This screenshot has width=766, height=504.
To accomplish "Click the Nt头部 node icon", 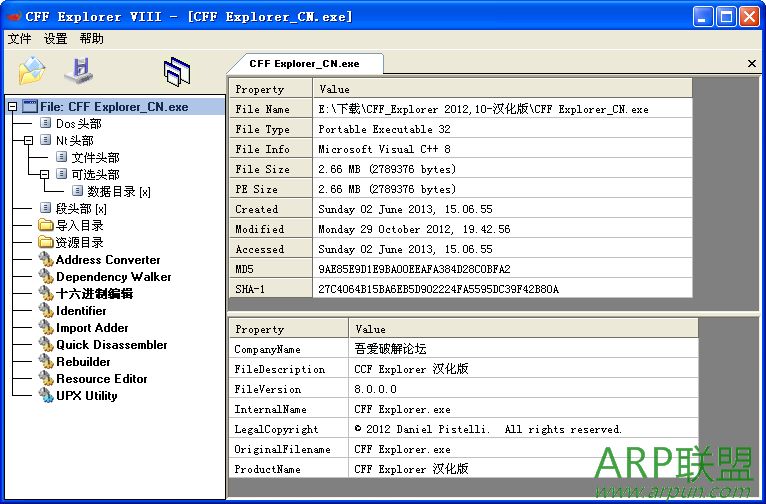I will tap(45, 140).
